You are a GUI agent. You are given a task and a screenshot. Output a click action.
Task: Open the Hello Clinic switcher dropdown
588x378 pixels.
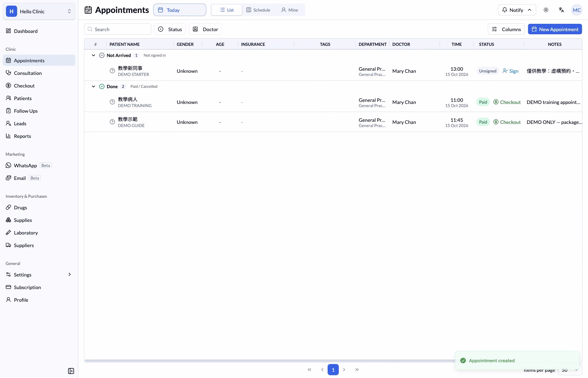pos(39,11)
